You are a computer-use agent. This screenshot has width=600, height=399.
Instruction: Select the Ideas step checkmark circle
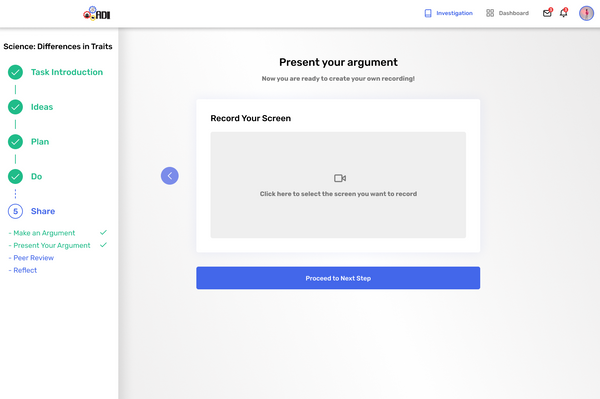pos(15,107)
